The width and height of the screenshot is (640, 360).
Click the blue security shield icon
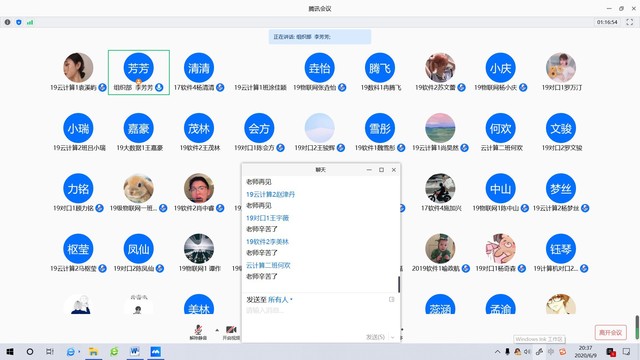(x=19, y=22)
